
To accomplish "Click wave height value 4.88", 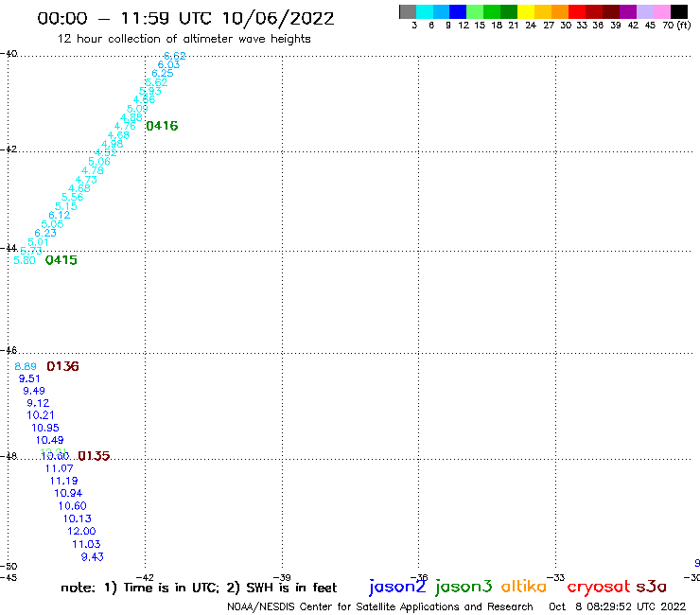I will point(131,117).
